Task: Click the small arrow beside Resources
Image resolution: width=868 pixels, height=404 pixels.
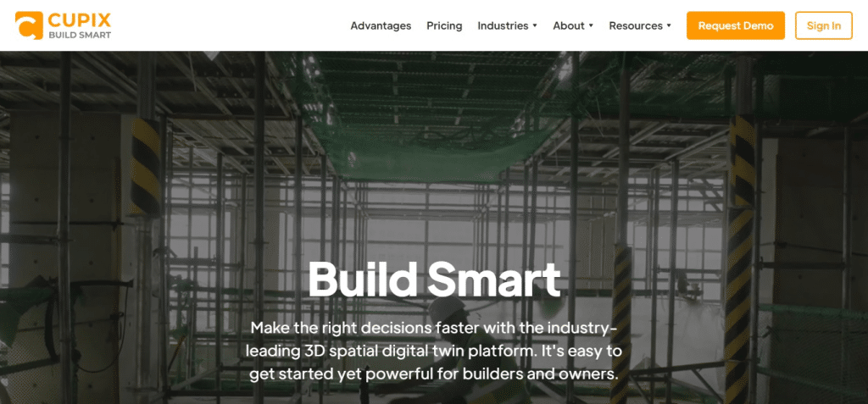Action: point(669,26)
